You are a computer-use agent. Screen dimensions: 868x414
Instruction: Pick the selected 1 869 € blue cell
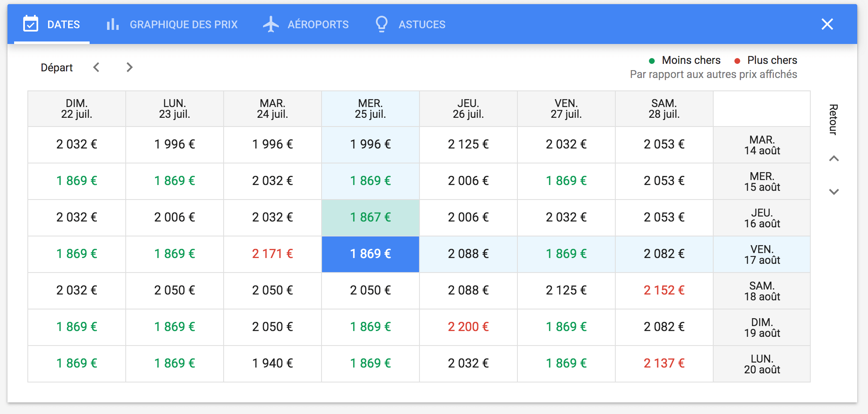[x=370, y=254]
